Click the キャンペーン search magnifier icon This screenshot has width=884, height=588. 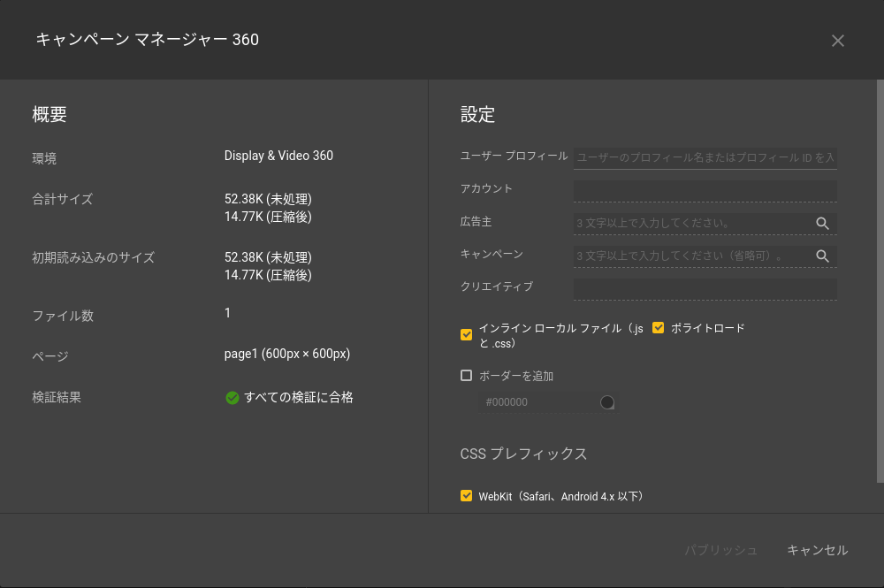click(822, 256)
